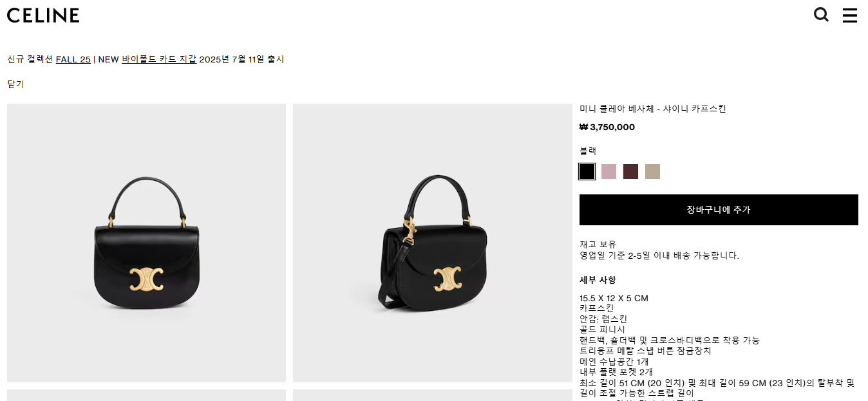Pick the beige color swatch
Screen dimensions: 868x401
pyautogui.click(x=652, y=171)
